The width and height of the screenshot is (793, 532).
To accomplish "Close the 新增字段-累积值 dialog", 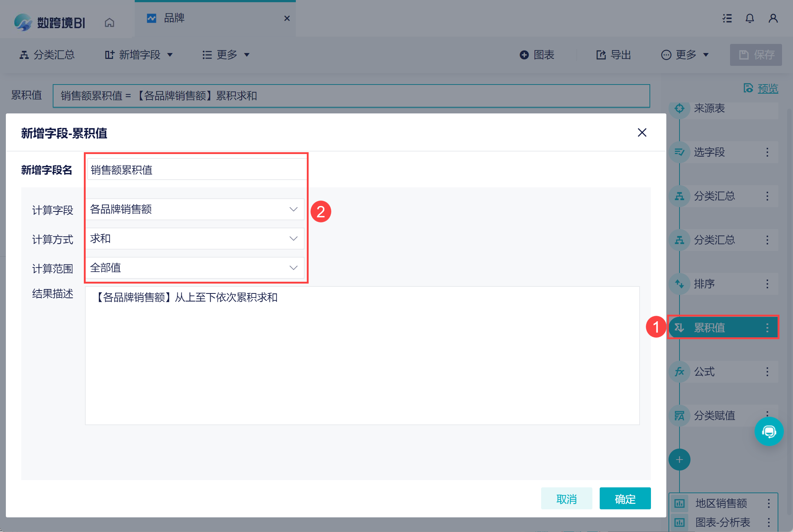I will 642,132.
